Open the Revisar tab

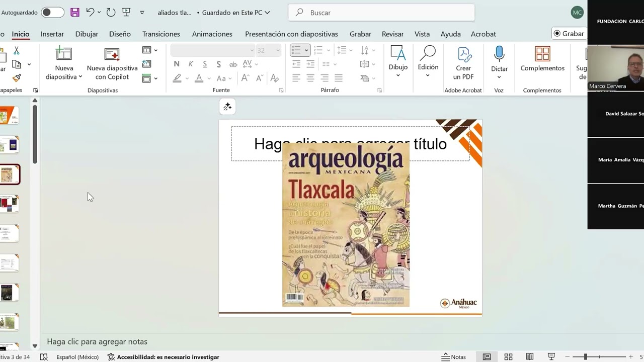(x=392, y=34)
